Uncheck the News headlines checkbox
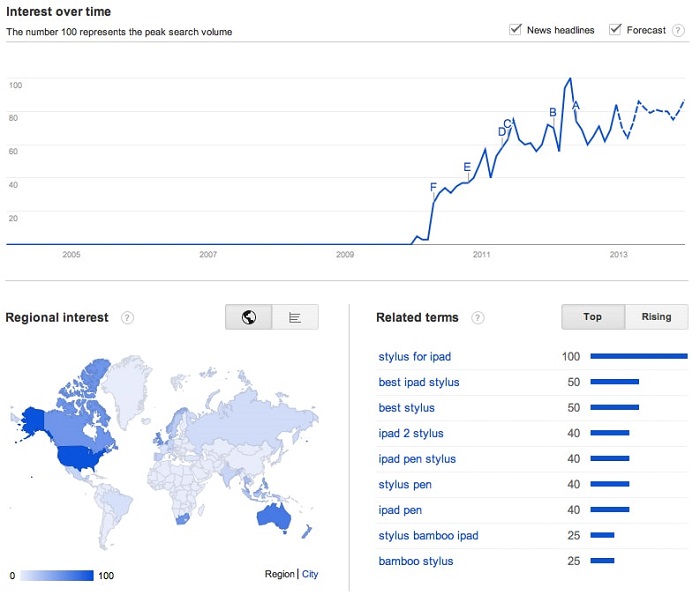The image size is (700, 595). tap(516, 30)
